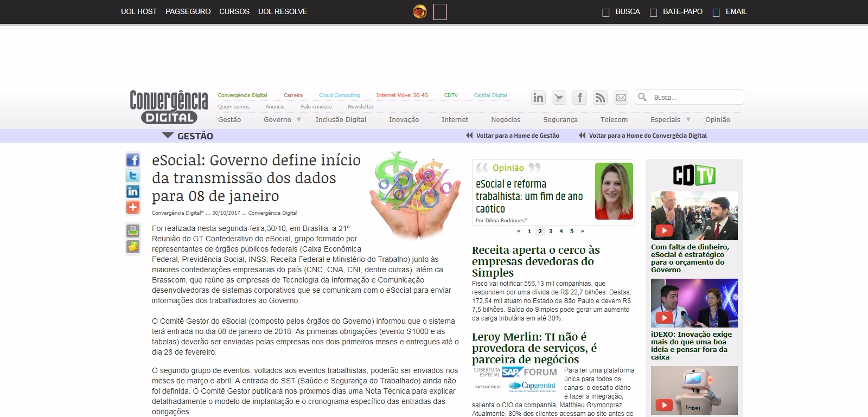This screenshot has height=417, width=868.
Task: Open the header Twitter bird icon
Action: (x=559, y=98)
